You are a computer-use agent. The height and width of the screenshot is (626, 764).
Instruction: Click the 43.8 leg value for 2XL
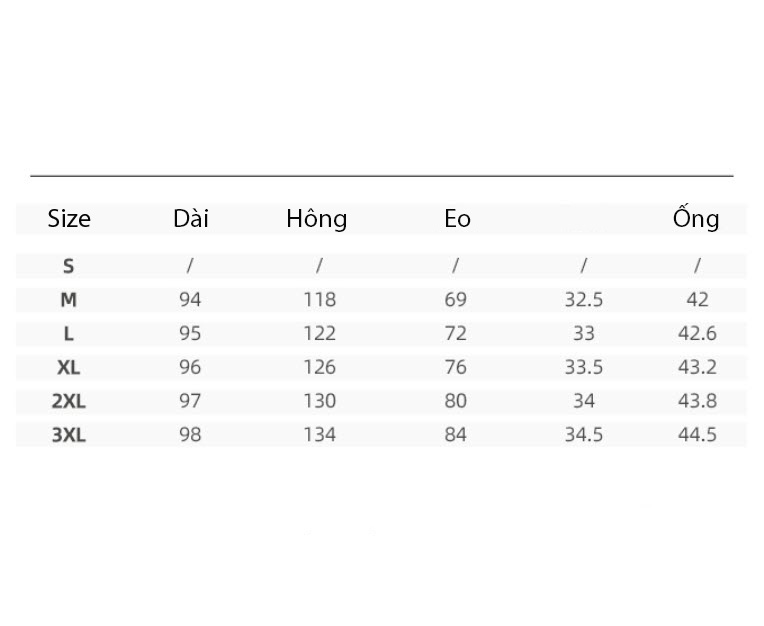[x=697, y=401]
